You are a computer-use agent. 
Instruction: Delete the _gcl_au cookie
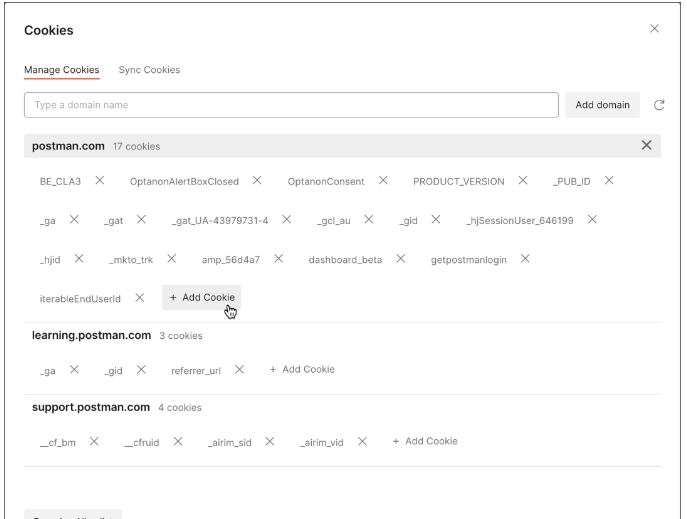[x=369, y=219]
